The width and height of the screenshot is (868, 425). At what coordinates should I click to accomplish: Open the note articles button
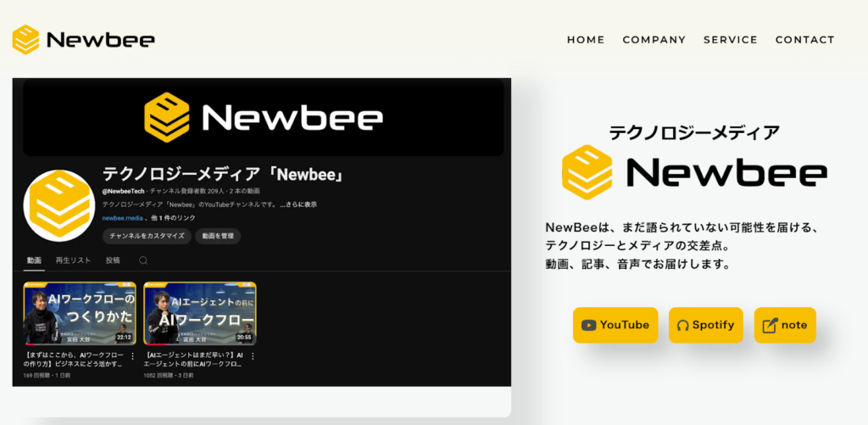point(785,325)
